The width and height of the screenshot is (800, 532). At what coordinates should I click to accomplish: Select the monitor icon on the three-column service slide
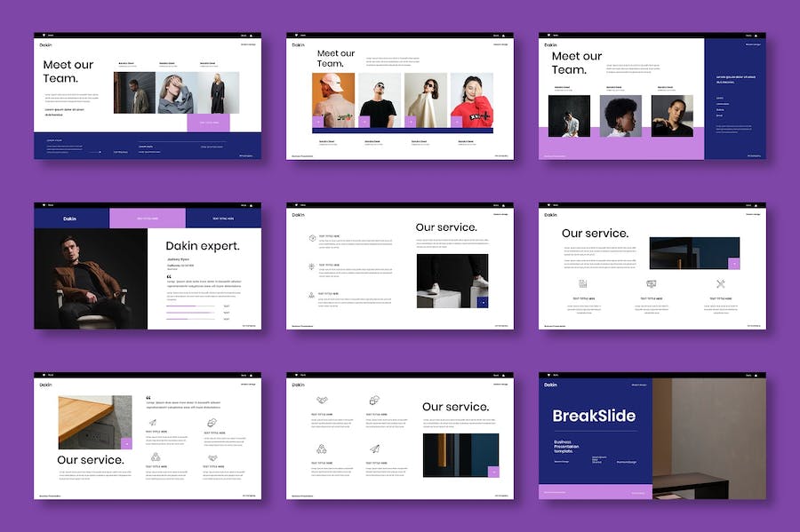(652, 284)
